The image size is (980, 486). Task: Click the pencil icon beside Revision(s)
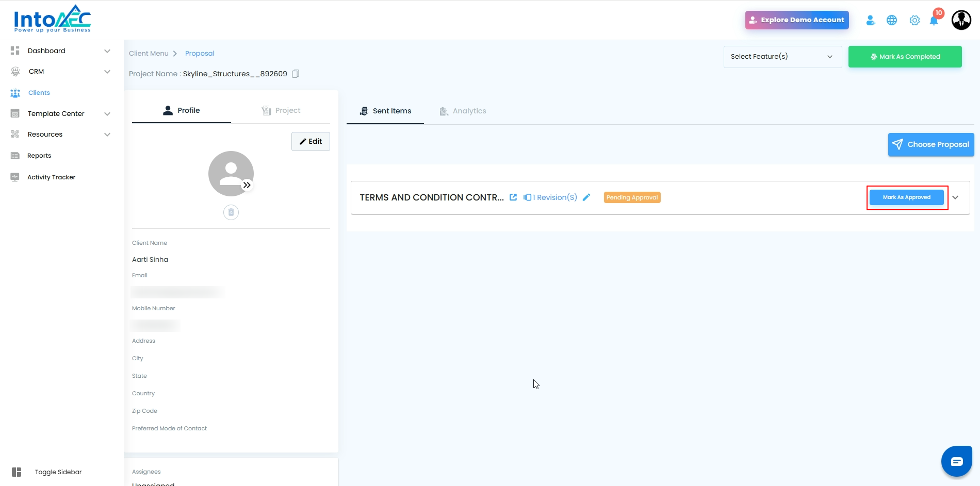tap(586, 197)
